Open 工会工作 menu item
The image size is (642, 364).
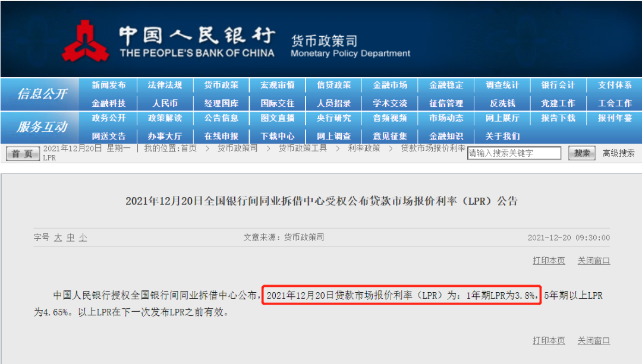615,103
